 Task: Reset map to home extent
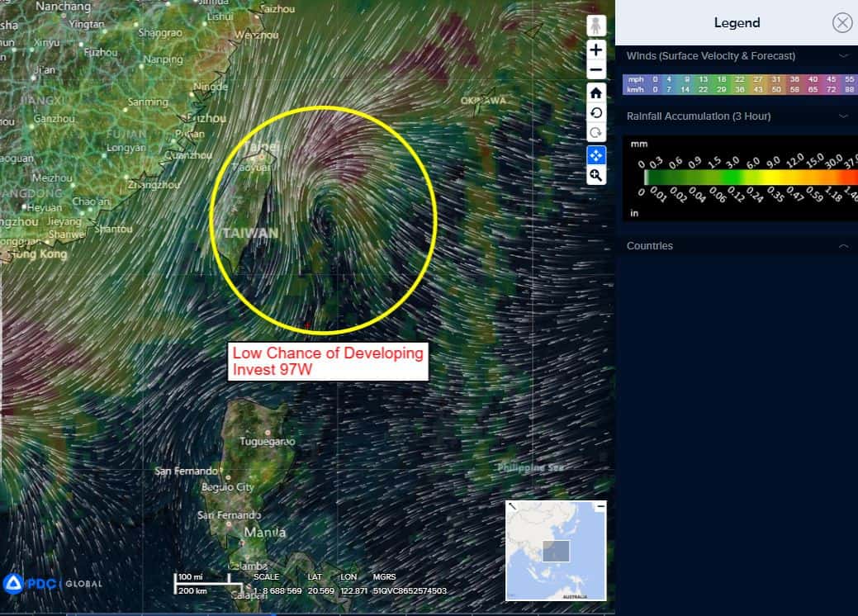click(x=596, y=92)
